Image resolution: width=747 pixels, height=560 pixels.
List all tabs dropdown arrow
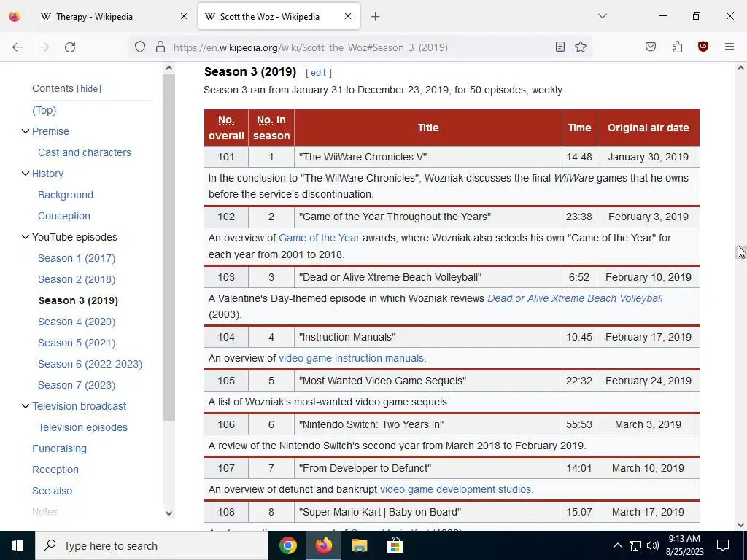click(x=602, y=16)
